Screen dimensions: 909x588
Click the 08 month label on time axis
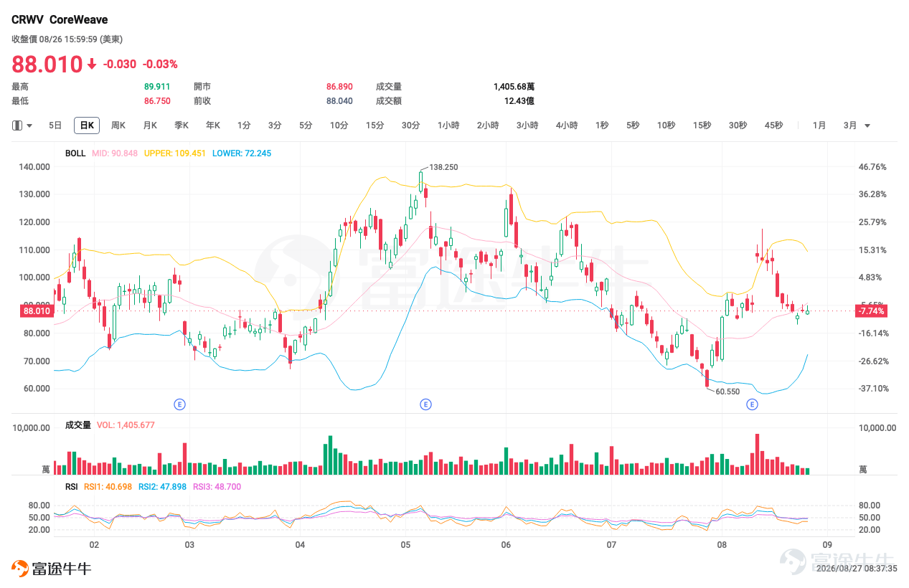[722, 545]
